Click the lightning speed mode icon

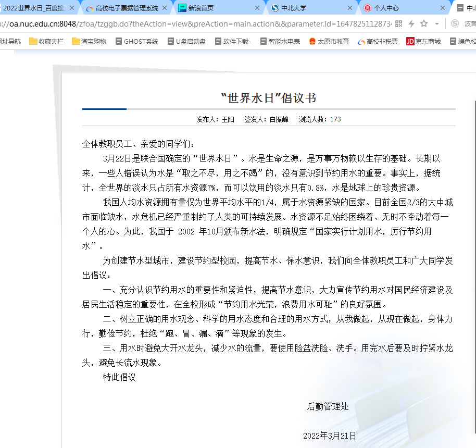[x=411, y=24]
